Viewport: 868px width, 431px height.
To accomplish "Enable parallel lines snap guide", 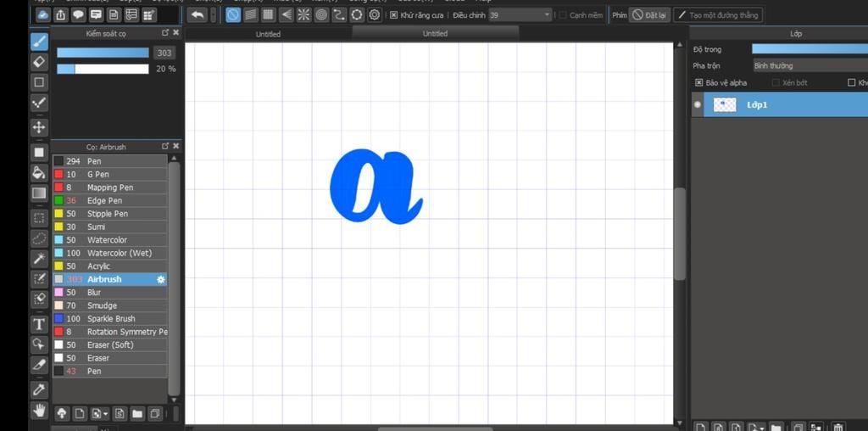I will click(x=251, y=15).
